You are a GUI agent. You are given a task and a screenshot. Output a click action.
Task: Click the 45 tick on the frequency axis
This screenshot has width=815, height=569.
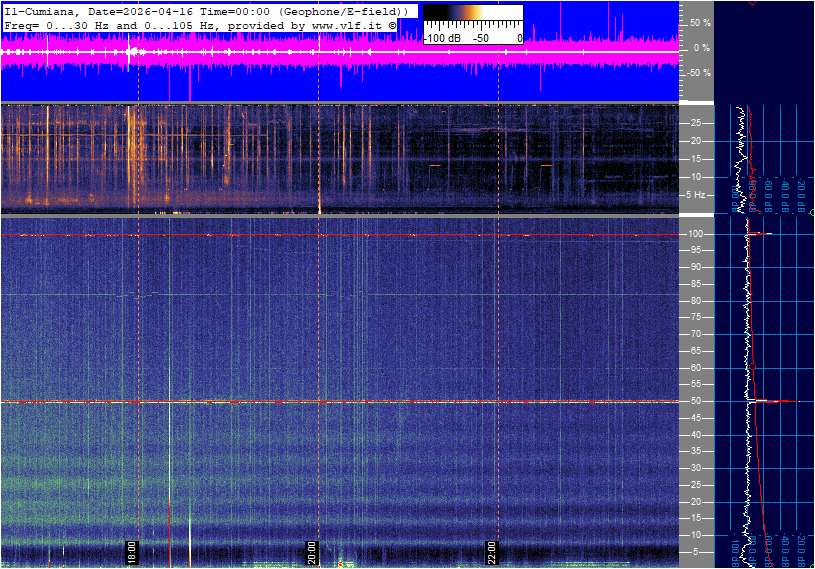(695, 418)
